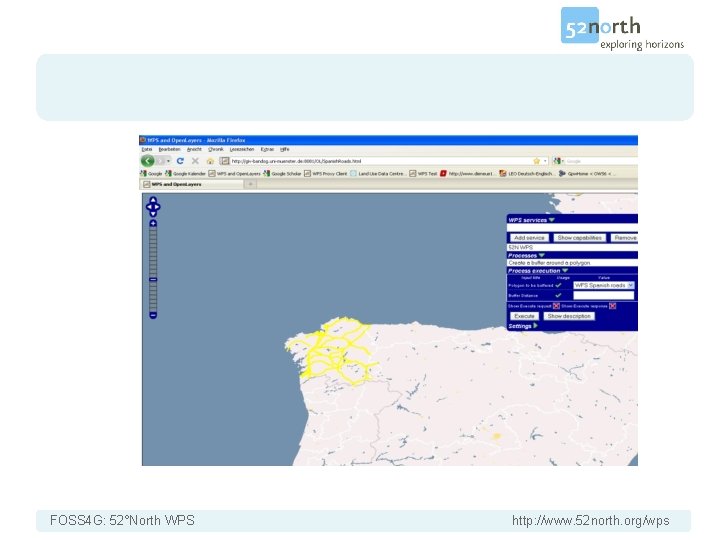Screen dimensions: 720x540
Task: Click the WPS service URL input field
Action: pyautogui.click(x=572, y=228)
